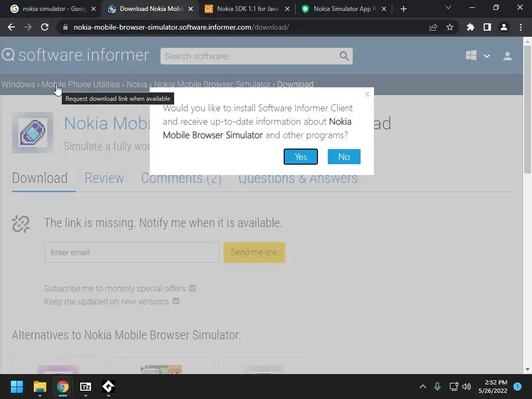Click Yes in the install client dialog
This screenshot has width=532, height=399.
(x=301, y=156)
